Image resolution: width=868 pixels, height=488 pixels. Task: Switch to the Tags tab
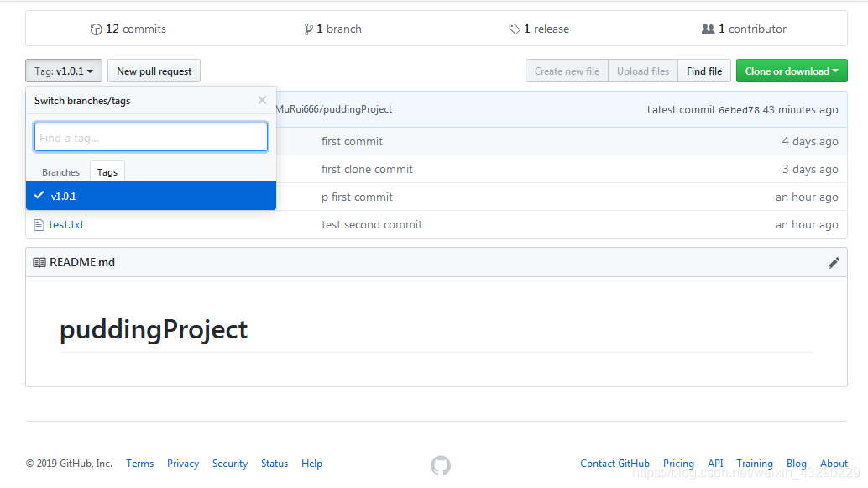[107, 171]
